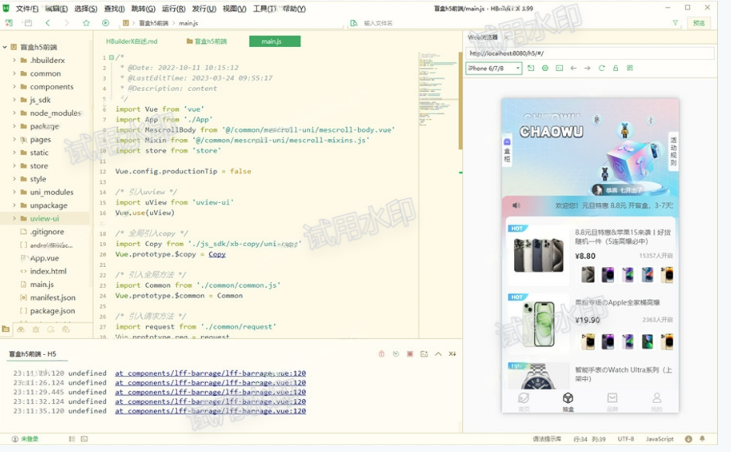Click the run button in the top toolbar
Viewport: 731px width, 452px height.
click(105, 22)
